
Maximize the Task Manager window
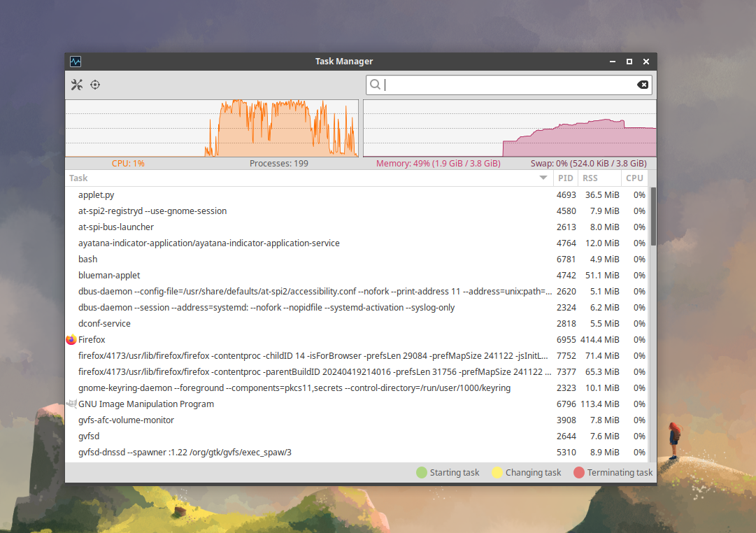[629, 62]
